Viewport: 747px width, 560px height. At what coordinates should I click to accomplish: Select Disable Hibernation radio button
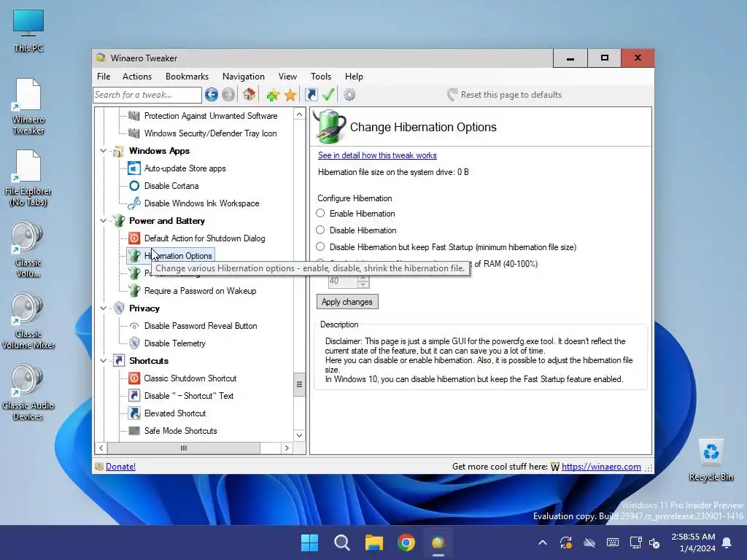tap(321, 230)
